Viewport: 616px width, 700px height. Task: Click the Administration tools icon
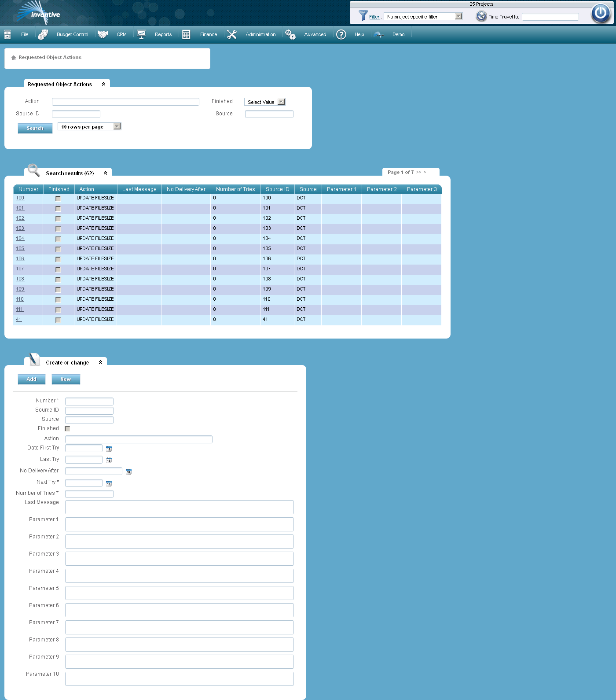coord(232,34)
